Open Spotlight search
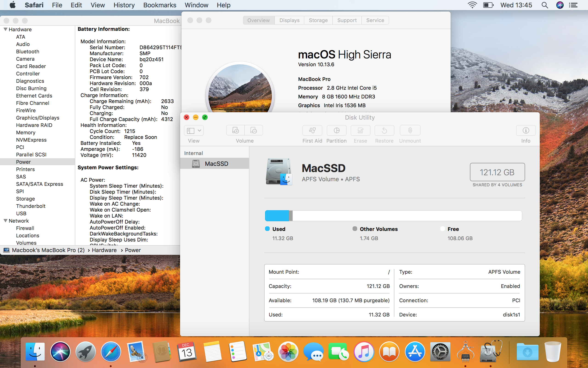Image resolution: width=588 pixels, height=368 pixels. [545, 5]
